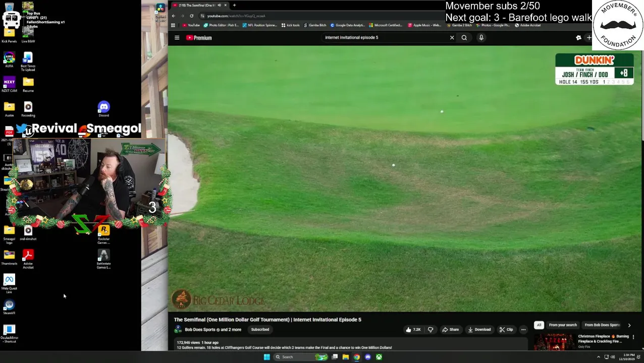Screen dimensions: 644x363
Task: Reload the YouTube page
Action: [x=192, y=16]
